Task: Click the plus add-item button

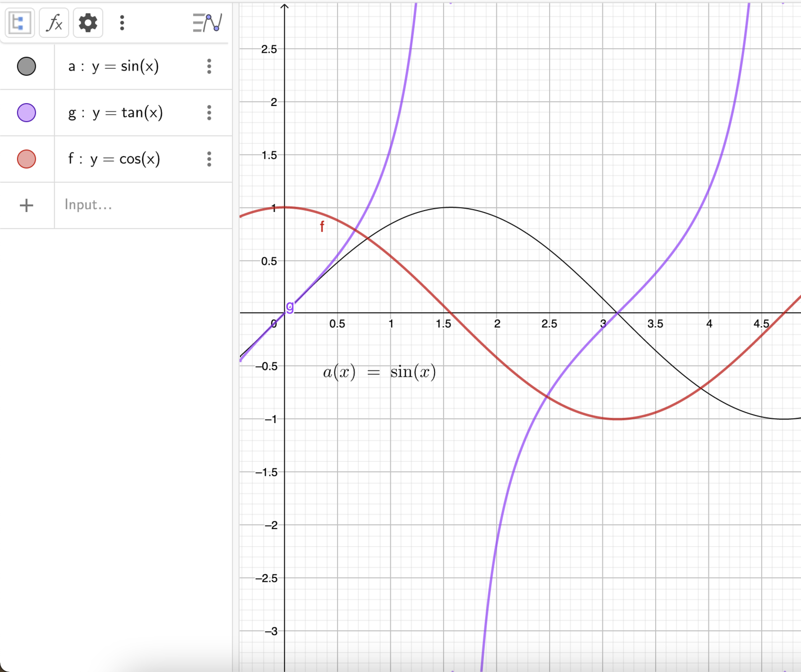Action: pos(26,205)
